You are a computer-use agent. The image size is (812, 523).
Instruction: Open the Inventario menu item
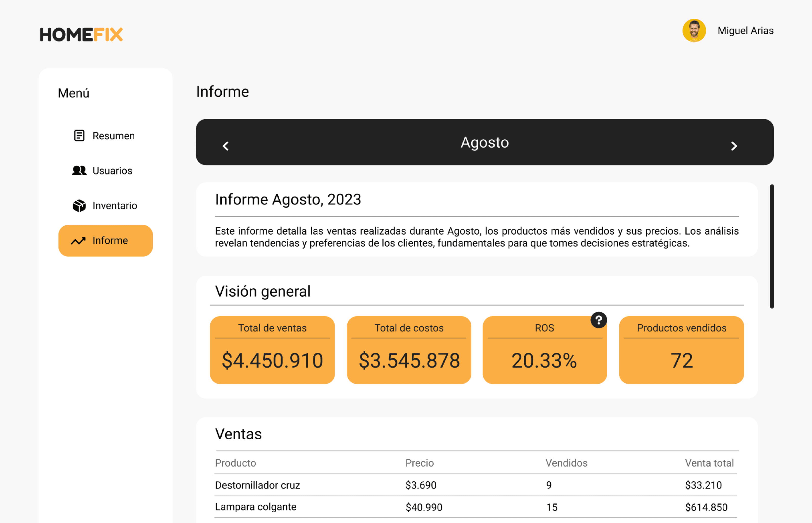click(114, 205)
